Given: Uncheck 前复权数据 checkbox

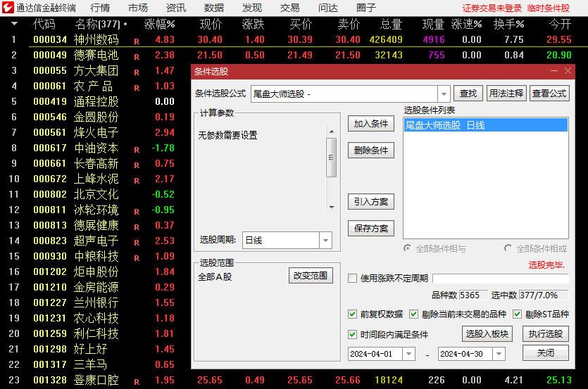Looking at the screenshot, I should coord(352,314).
